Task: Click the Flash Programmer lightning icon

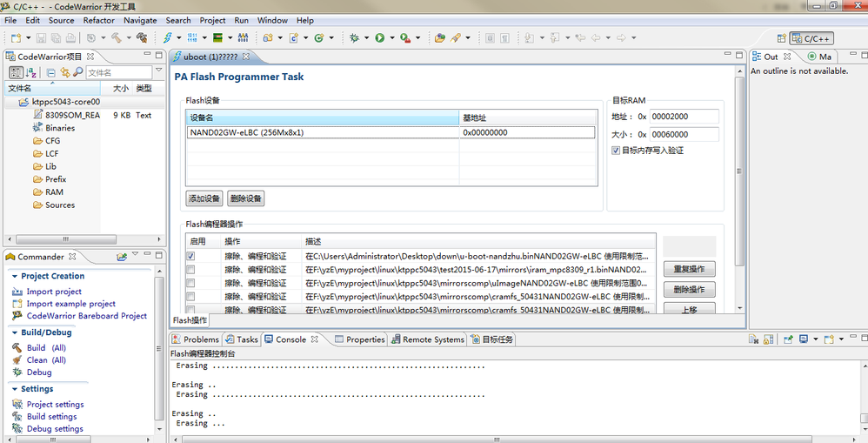Action: point(167,38)
